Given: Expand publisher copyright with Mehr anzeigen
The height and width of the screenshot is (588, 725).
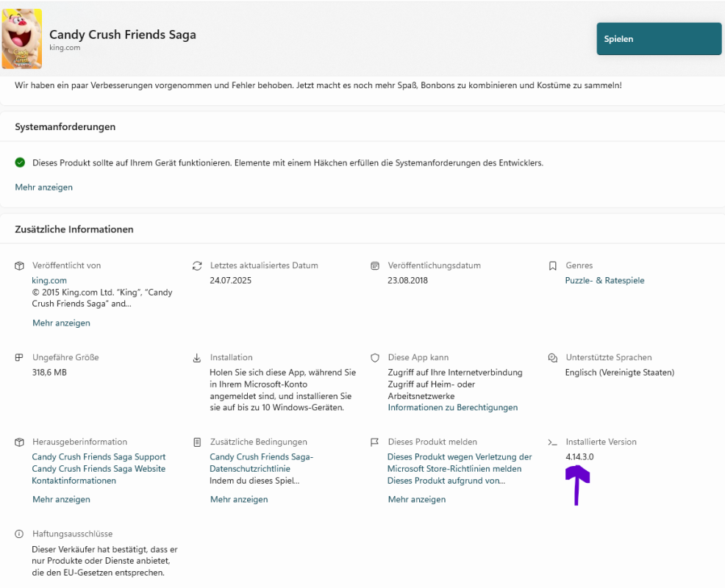Looking at the screenshot, I should pyautogui.click(x=61, y=323).
